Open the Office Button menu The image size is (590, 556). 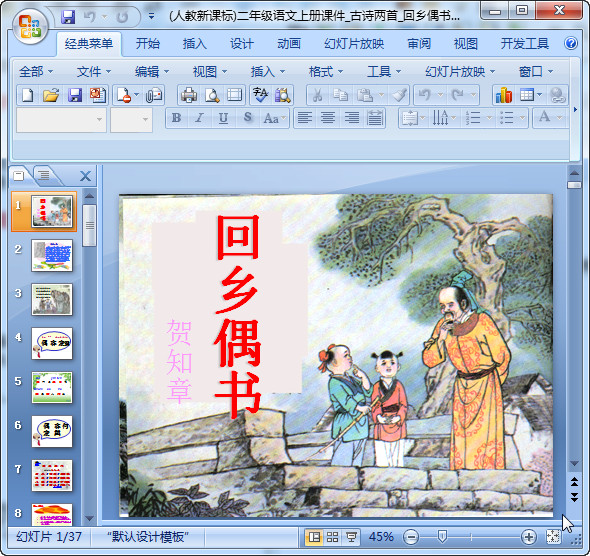[30, 27]
